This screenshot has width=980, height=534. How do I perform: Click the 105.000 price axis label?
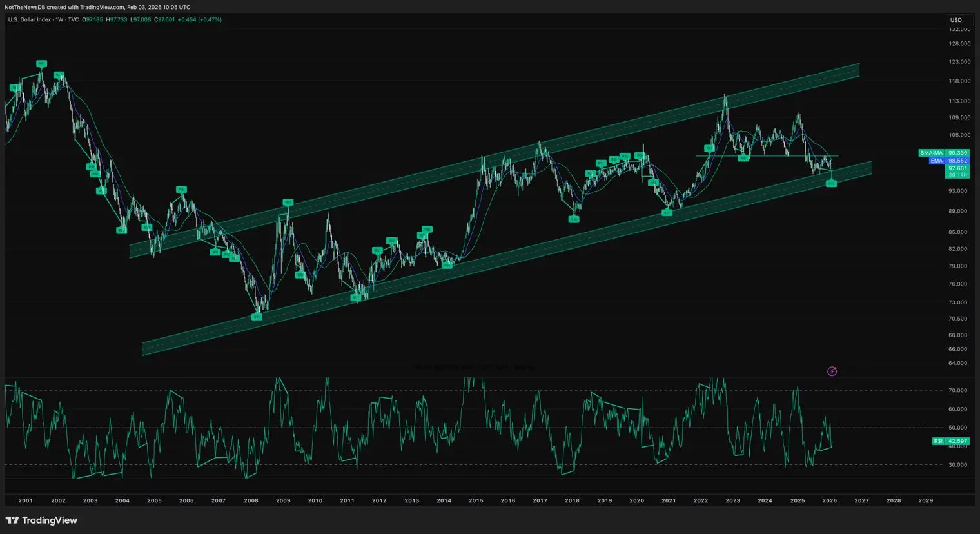pyautogui.click(x=959, y=135)
